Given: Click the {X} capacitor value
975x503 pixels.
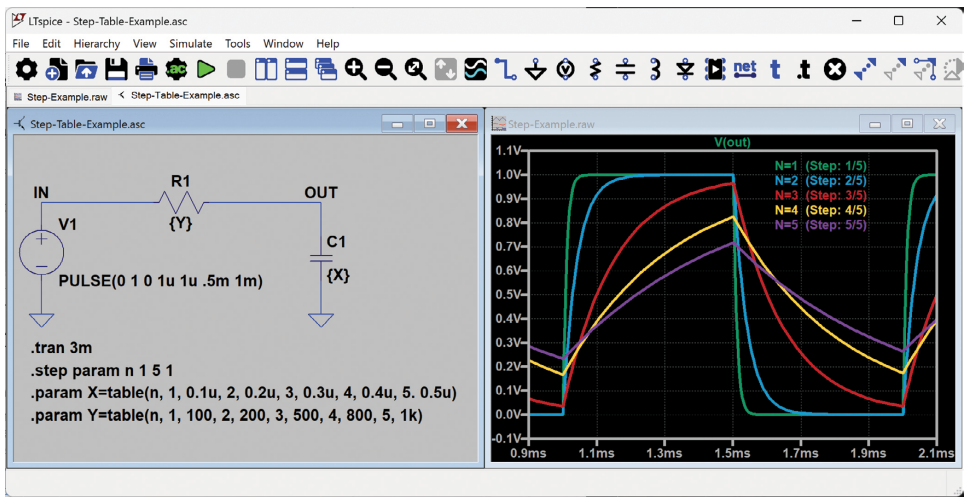Looking at the screenshot, I should coord(338,275).
